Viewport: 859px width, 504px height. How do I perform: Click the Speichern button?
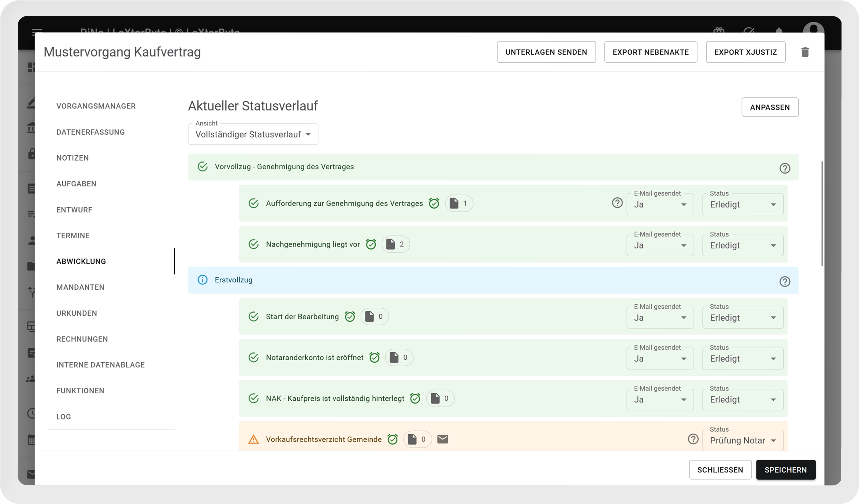tap(785, 470)
